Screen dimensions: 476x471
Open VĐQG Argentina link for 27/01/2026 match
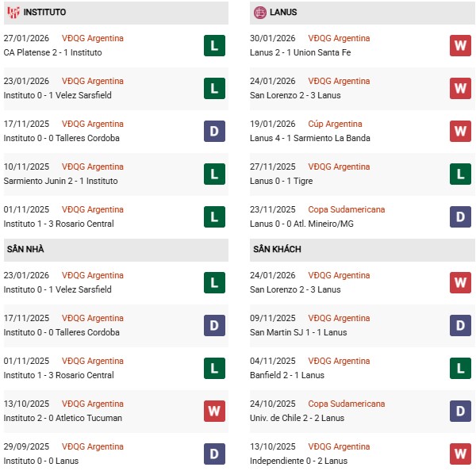(92, 38)
